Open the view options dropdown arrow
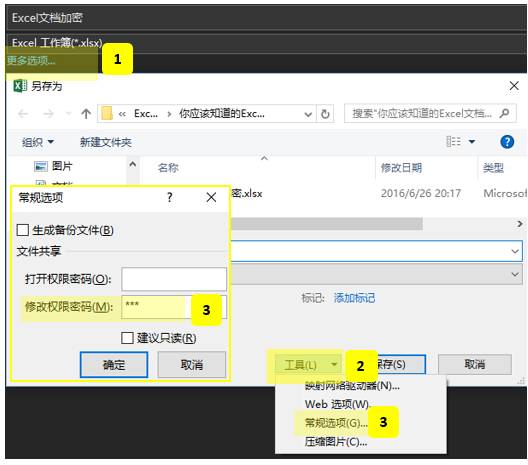Screen dimensions: 528x465 tap(472, 142)
